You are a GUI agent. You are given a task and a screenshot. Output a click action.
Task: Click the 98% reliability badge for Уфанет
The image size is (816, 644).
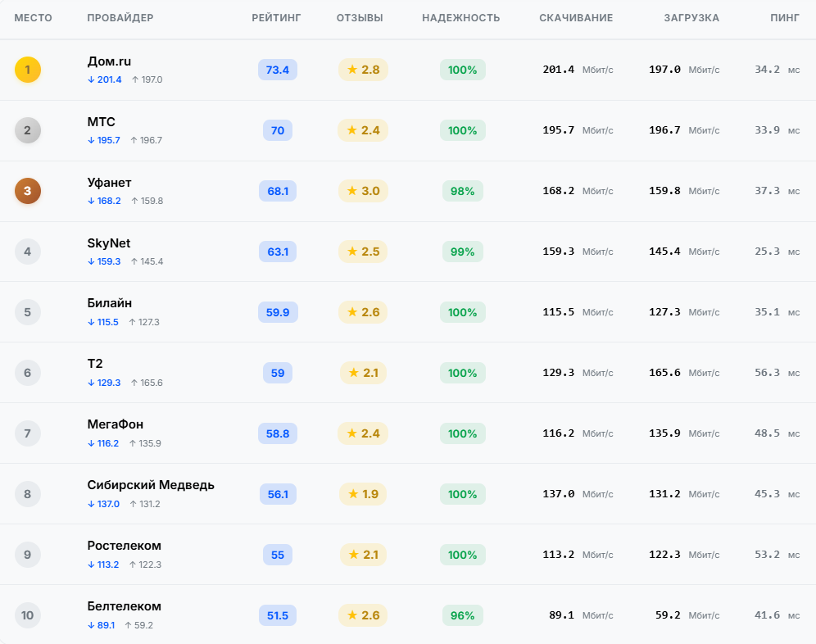point(463,191)
